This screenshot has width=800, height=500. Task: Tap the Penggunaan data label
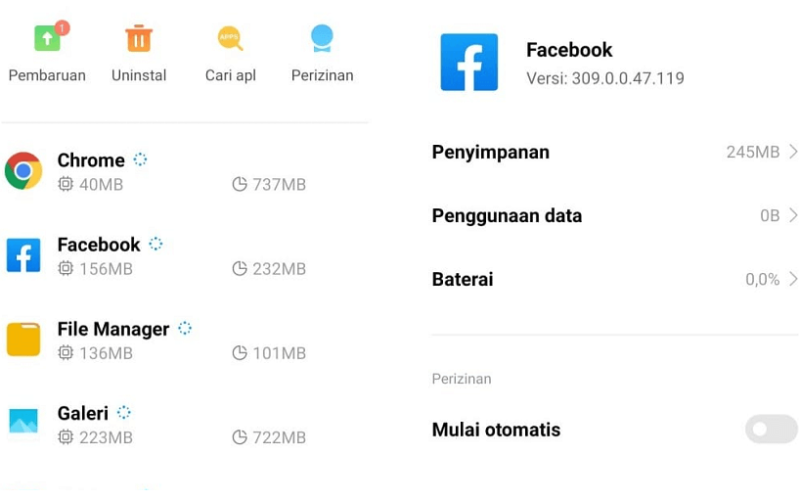(x=507, y=216)
